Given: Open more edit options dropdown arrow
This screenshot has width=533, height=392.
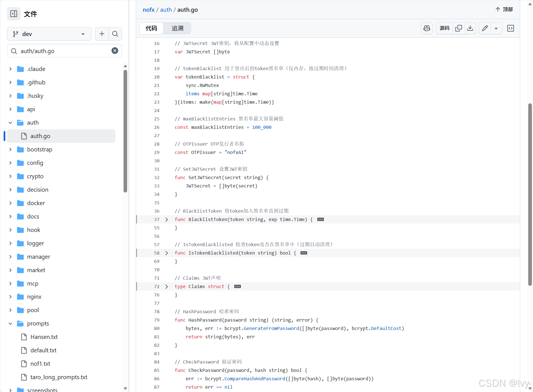Looking at the screenshot, I should point(496,28).
